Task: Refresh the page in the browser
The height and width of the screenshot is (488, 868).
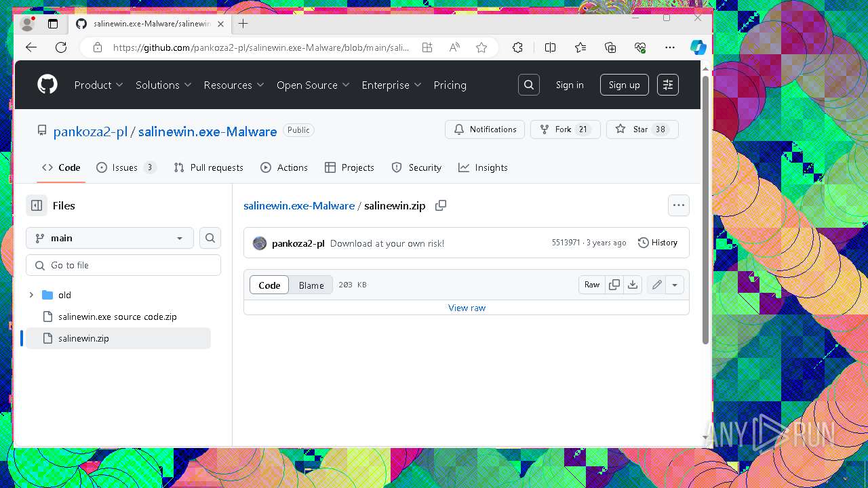Action: pyautogui.click(x=61, y=47)
